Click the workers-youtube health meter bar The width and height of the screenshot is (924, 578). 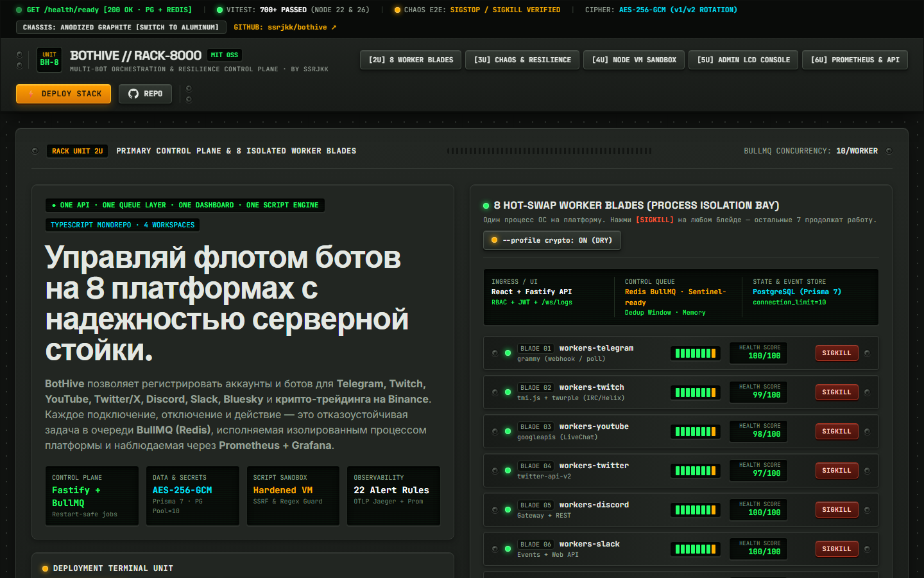point(696,432)
